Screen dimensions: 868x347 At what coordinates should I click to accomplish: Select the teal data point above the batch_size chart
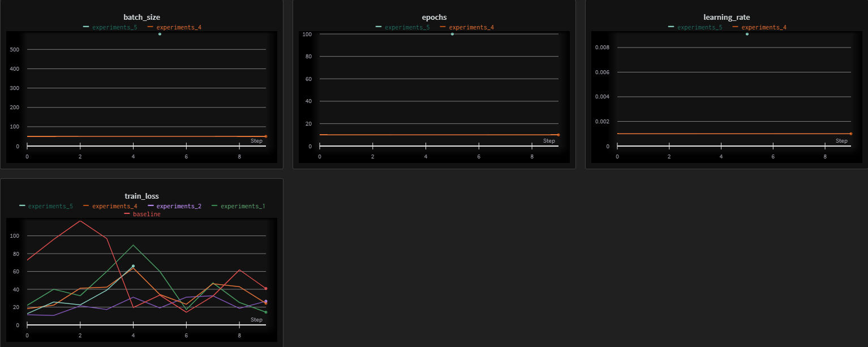tap(159, 34)
